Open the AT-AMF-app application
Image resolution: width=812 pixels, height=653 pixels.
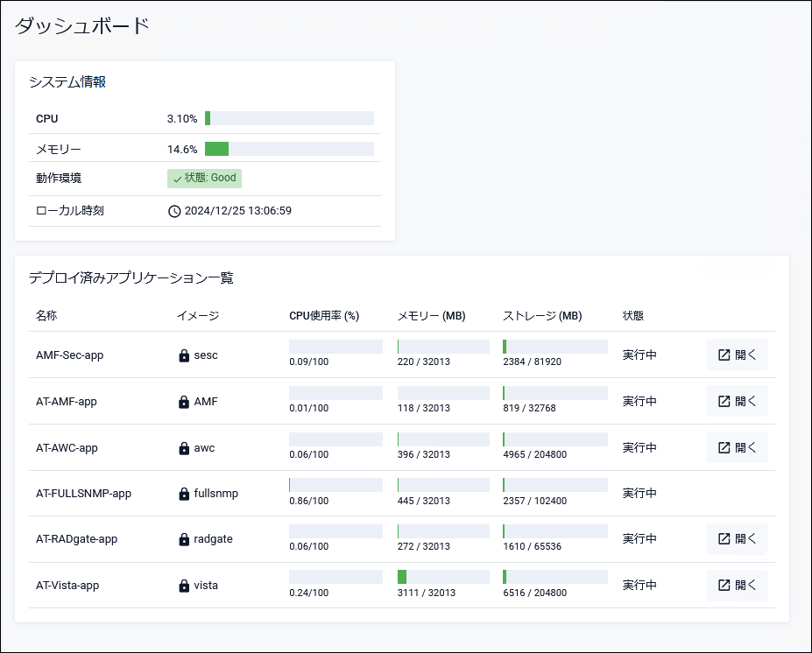point(737,401)
